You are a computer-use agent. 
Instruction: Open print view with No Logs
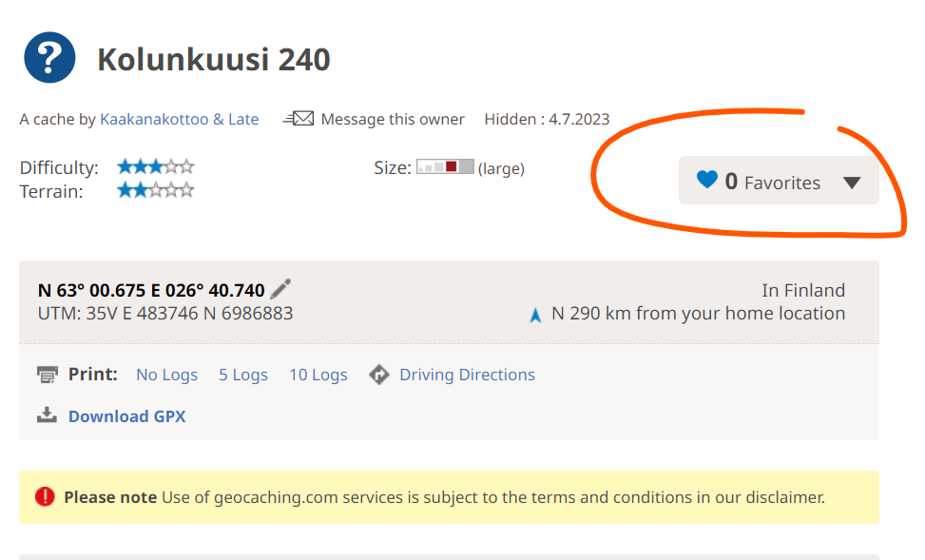click(166, 374)
